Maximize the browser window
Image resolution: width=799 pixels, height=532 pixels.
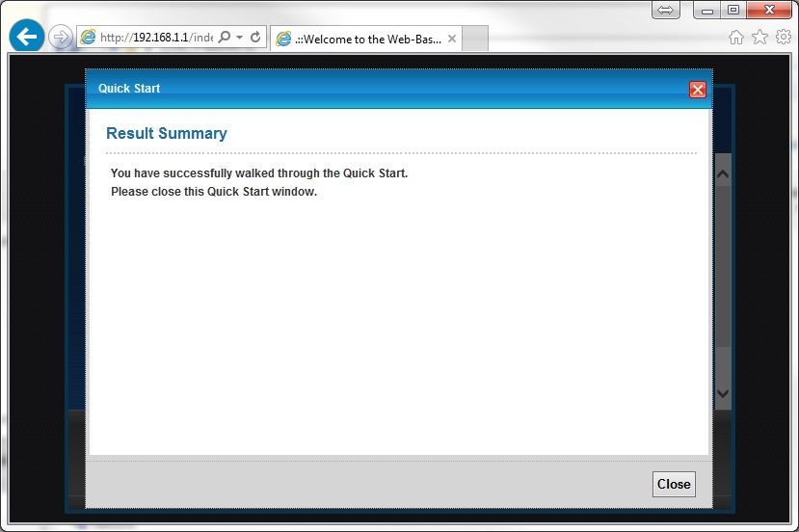coord(732,10)
